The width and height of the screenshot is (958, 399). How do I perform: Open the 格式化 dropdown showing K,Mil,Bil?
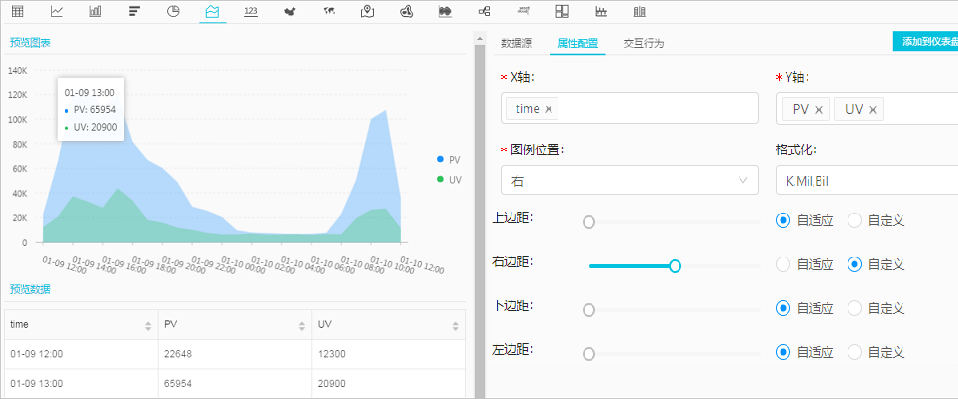(x=867, y=180)
